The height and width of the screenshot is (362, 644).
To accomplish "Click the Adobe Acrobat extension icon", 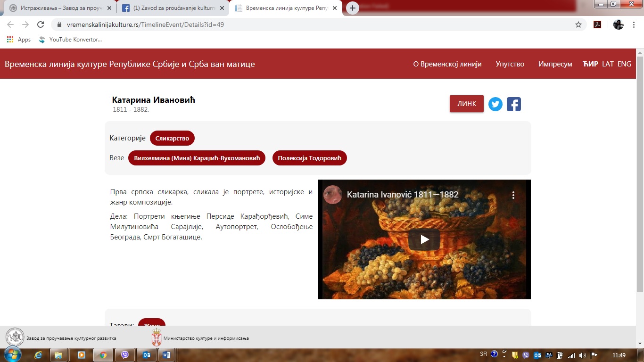I will pos(597,25).
